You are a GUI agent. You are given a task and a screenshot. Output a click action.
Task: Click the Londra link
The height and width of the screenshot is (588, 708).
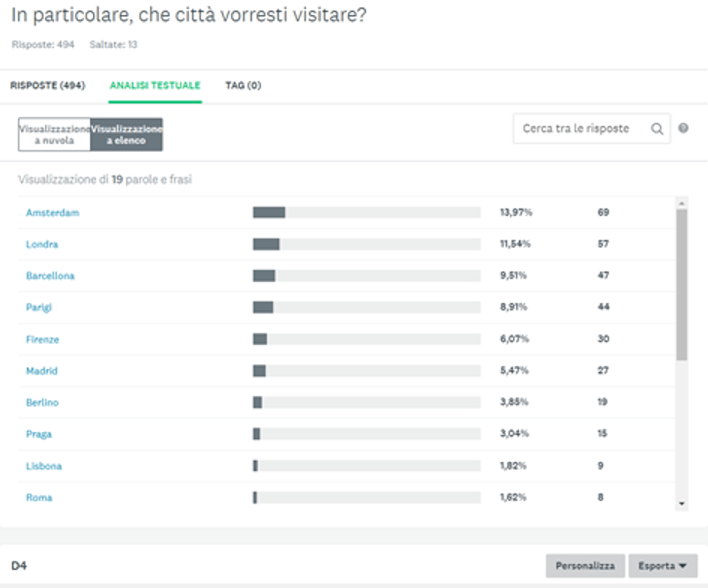(x=42, y=244)
